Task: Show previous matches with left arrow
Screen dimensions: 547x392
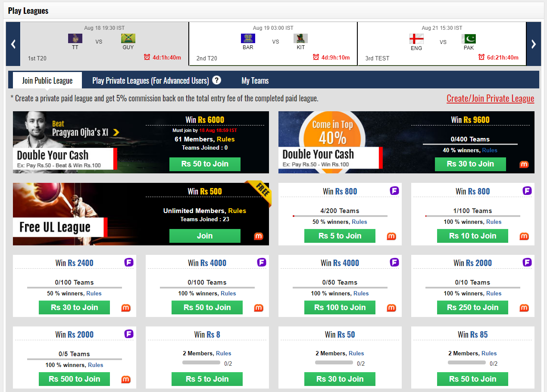Action: pyautogui.click(x=13, y=44)
